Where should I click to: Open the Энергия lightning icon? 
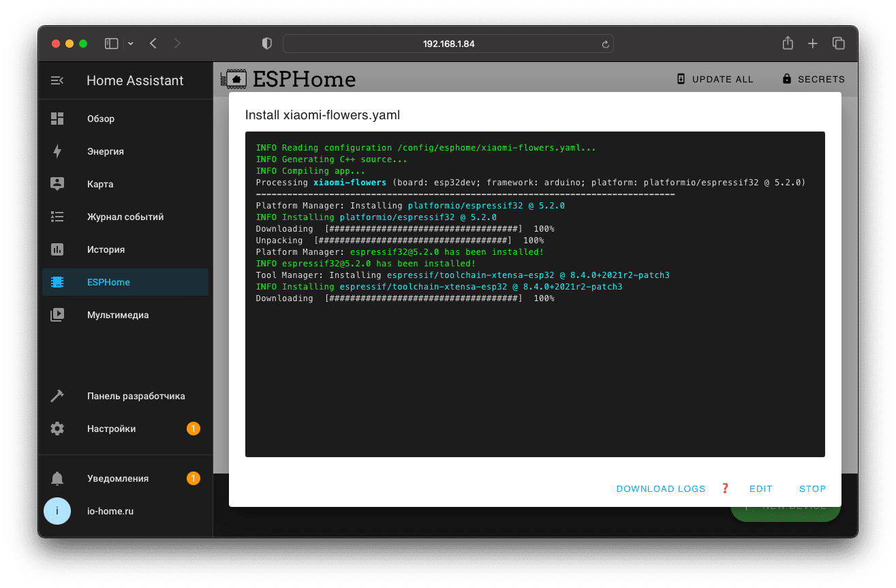coord(57,151)
